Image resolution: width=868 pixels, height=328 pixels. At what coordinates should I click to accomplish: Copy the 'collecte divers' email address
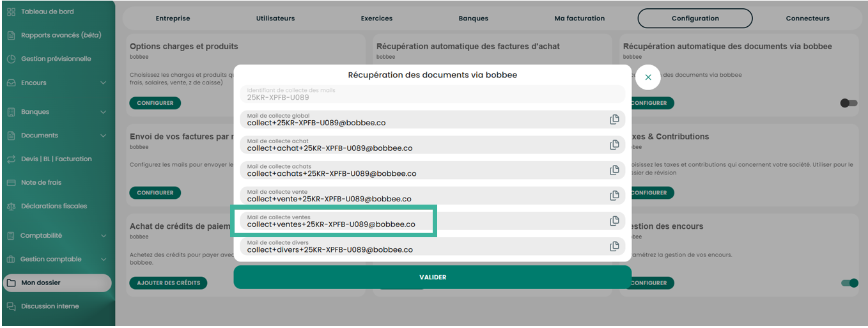[614, 246]
